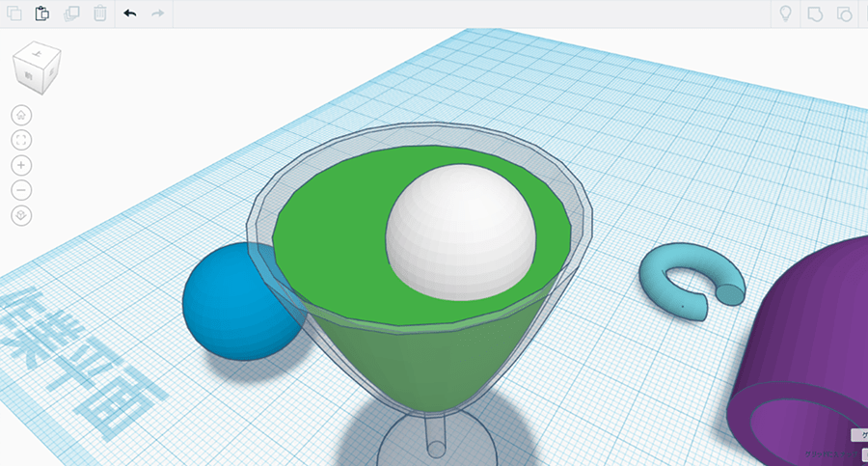Click the Home view button

21,115
